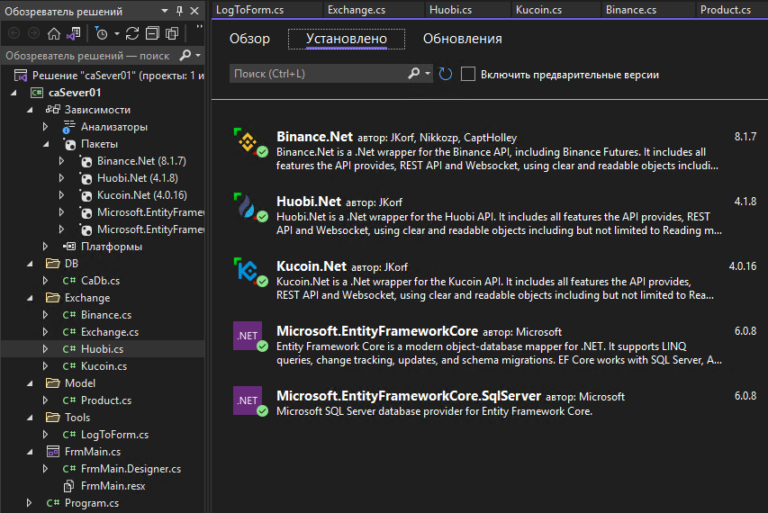768x513 pixels.
Task: Click the Home icon in Solution Explorer toolbar
Action: [54, 33]
